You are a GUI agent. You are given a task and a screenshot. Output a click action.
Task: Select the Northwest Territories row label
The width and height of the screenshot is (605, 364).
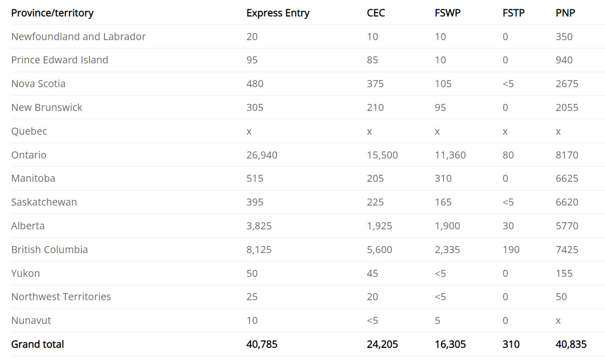click(61, 297)
